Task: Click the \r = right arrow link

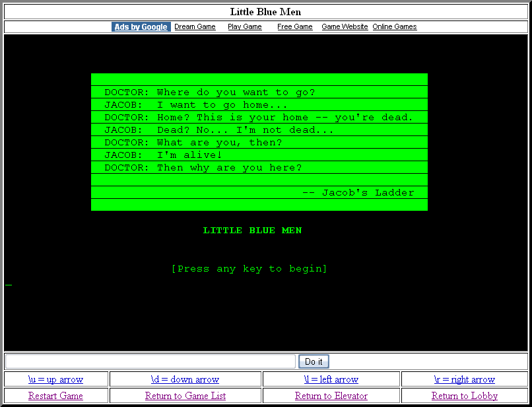Action: click(x=464, y=379)
